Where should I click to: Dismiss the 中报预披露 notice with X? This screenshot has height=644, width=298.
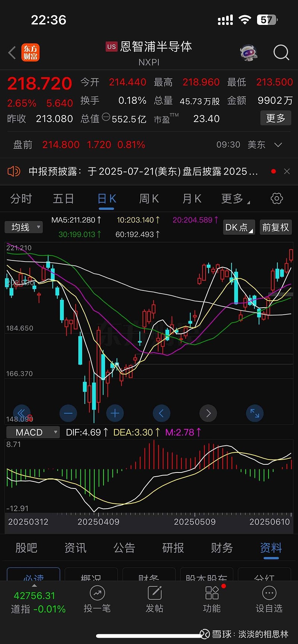286,171
